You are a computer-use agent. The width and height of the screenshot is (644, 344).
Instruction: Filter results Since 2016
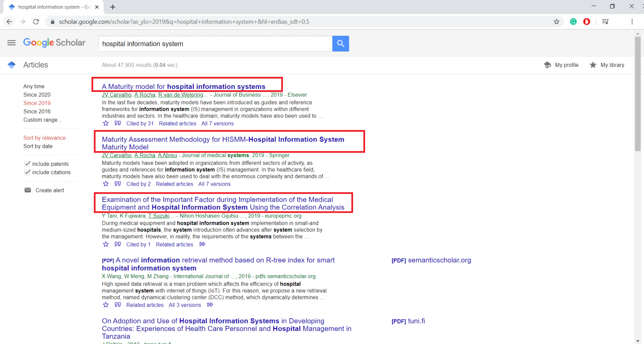[x=37, y=111]
